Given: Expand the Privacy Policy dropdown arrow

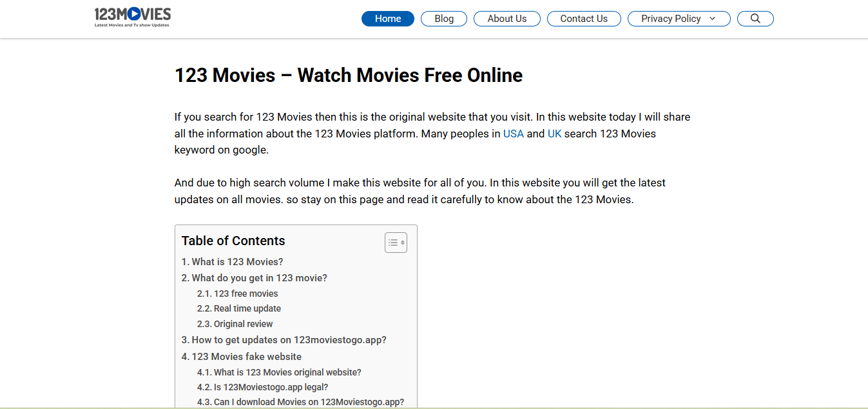Looking at the screenshot, I should pyautogui.click(x=712, y=19).
